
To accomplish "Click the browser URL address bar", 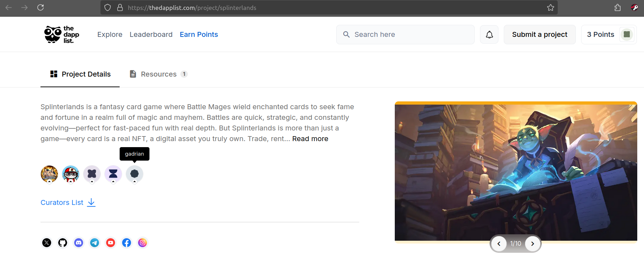I will click(x=329, y=7).
